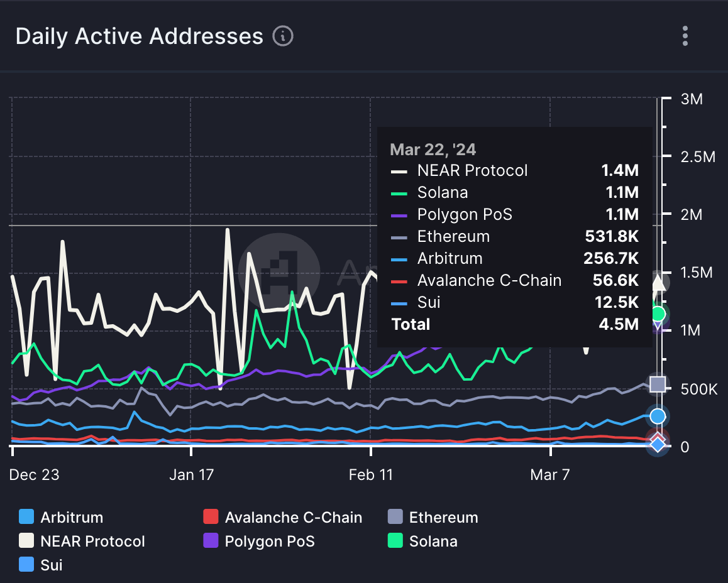The width and height of the screenshot is (728, 583).
Task: Toggle the Arbitrum legend series
Action: point(61,516)
